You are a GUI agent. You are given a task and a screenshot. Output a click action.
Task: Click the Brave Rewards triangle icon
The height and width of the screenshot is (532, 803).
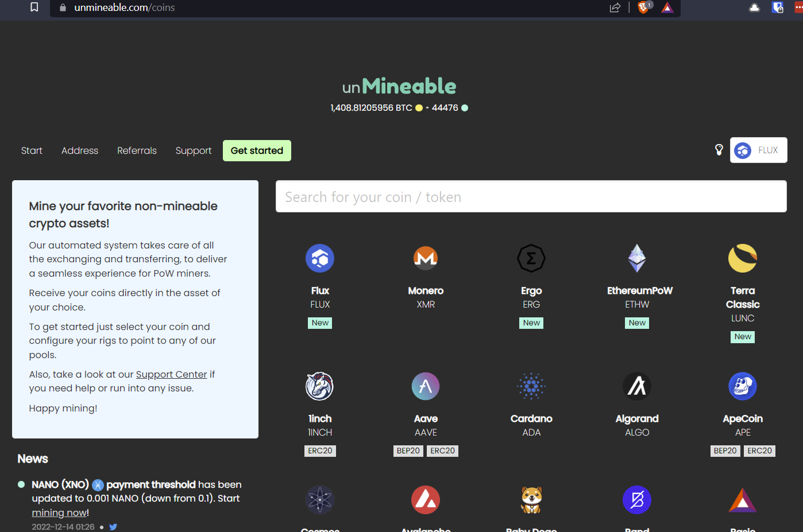point(667,7)
